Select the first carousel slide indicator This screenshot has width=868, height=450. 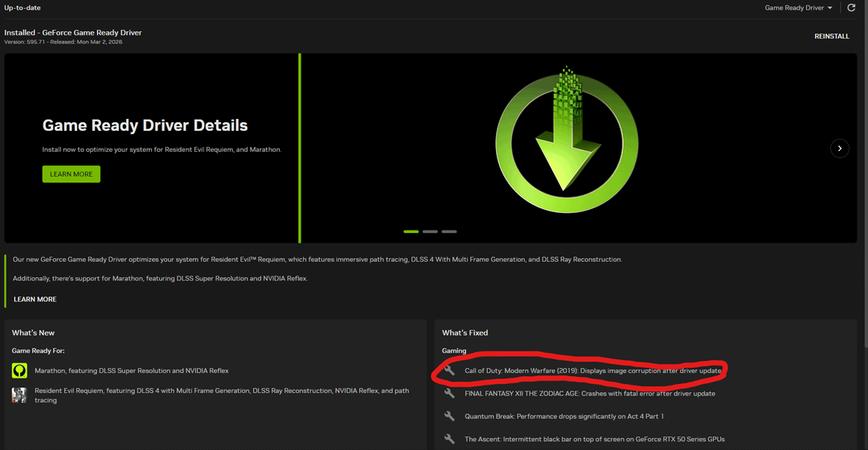pos(411,231)
